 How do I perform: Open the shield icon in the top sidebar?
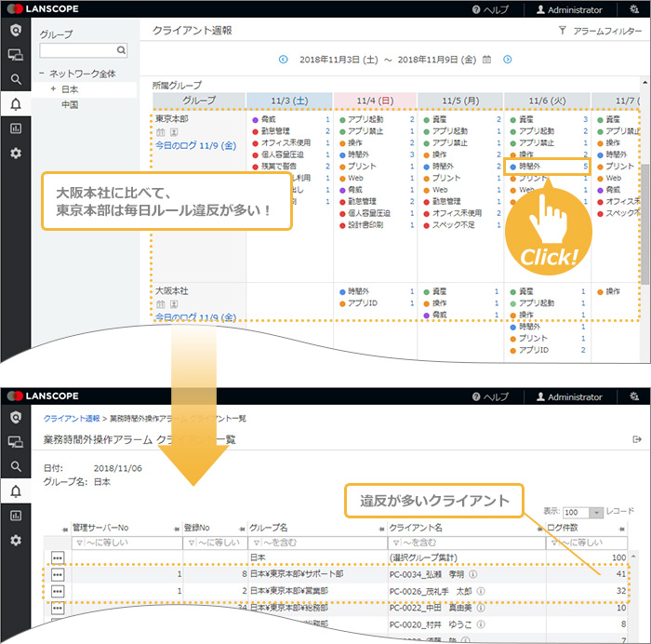[15, 31]
